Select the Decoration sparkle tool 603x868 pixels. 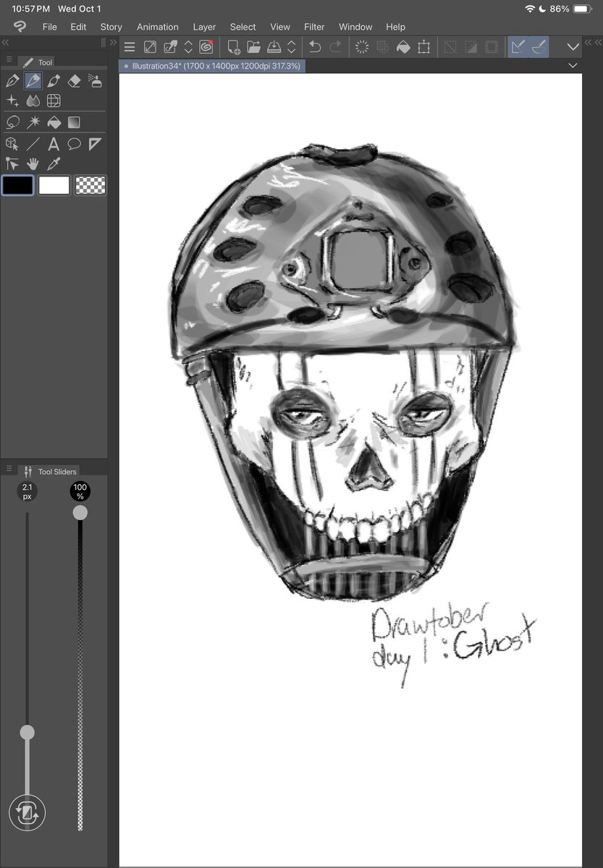(x=12, y=101)
